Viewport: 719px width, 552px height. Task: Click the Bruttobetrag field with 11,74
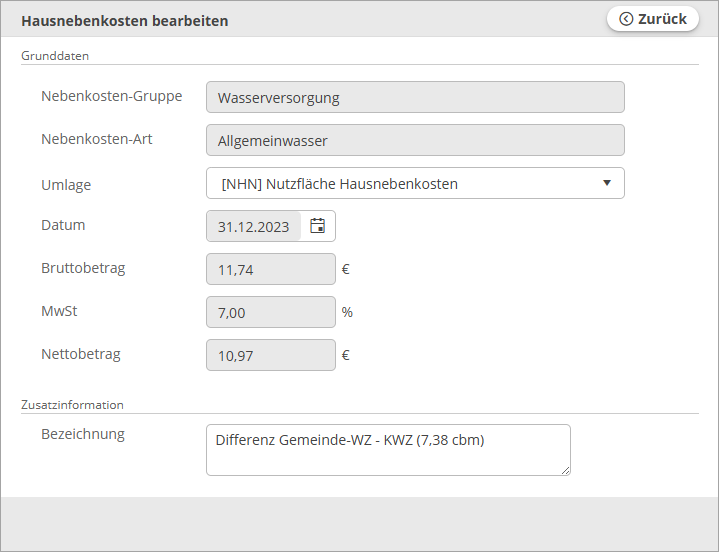[x=270, y=269]
